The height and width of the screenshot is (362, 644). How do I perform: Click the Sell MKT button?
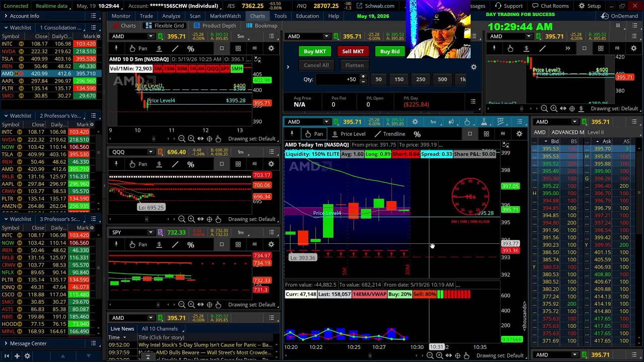click(353, 51)
